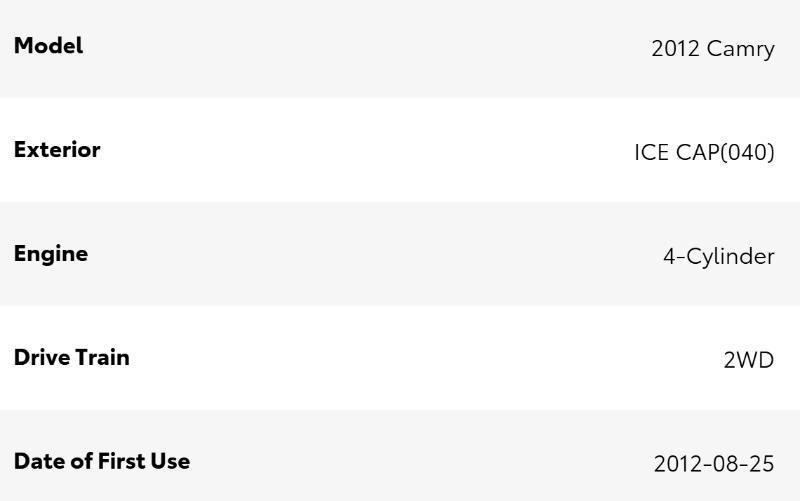The width and height of the screenshot is (800, 501).
Task: Click the Engine label
Action: [x=51, y=254]
